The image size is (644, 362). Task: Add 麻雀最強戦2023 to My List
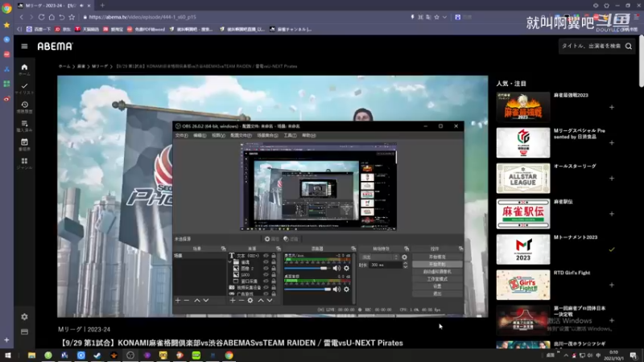click(612, 108)
